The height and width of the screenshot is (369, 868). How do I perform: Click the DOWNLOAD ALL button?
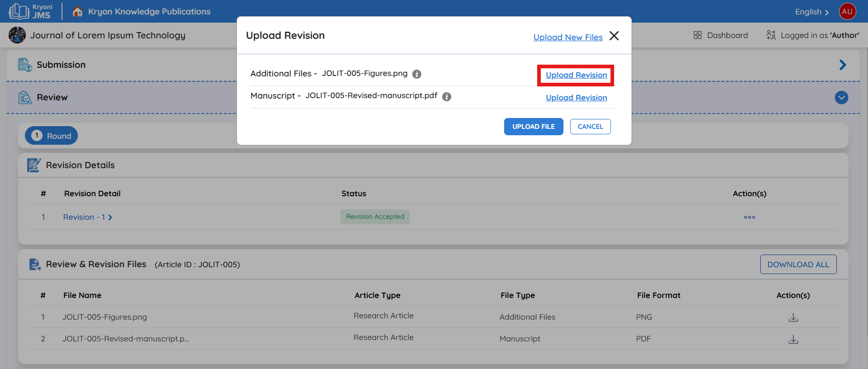(x=798, y=265)
